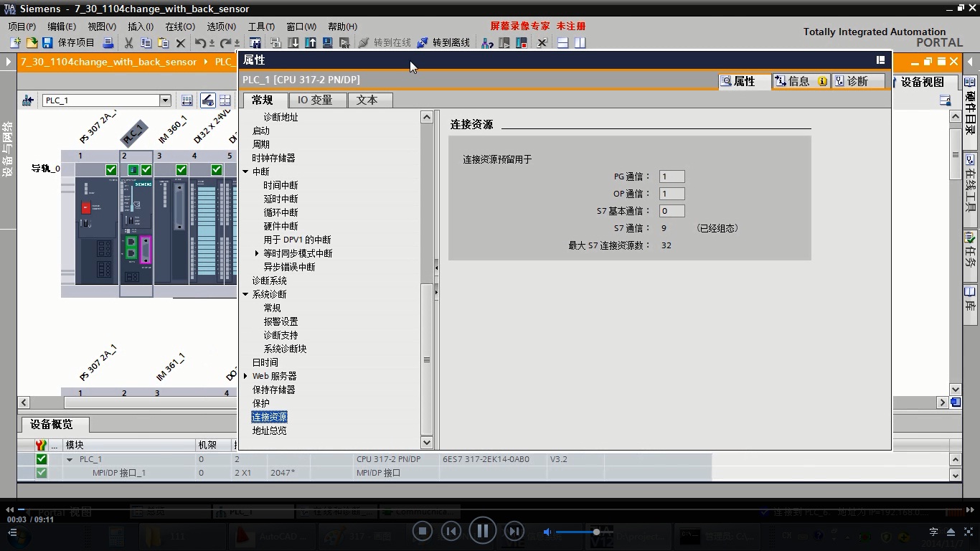Image resolution: width=980 pixels, height=551 pixels.
Task: Expand the Web 服务器 tree node
Action: coord(245,376)
